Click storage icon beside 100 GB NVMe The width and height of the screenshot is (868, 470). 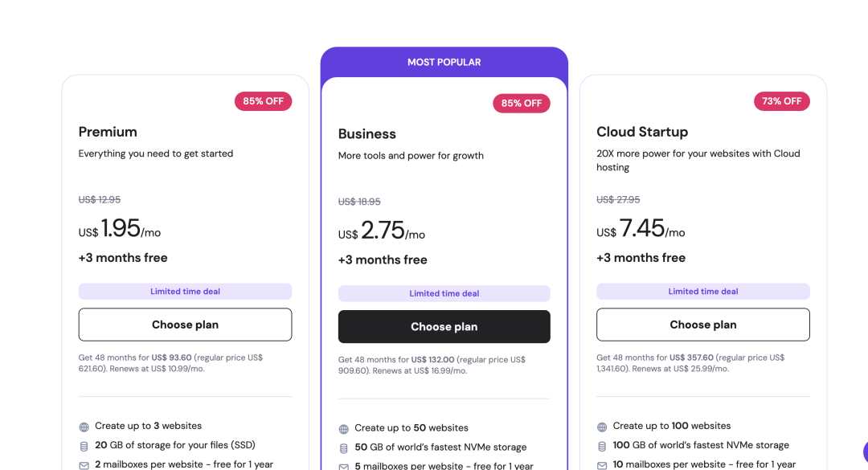(x=602, y=446)
